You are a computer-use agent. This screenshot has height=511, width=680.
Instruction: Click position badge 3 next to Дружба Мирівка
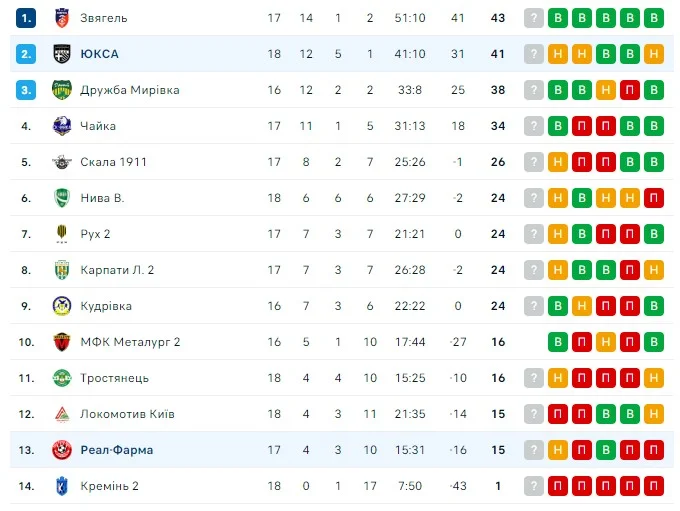click(26, 90)
